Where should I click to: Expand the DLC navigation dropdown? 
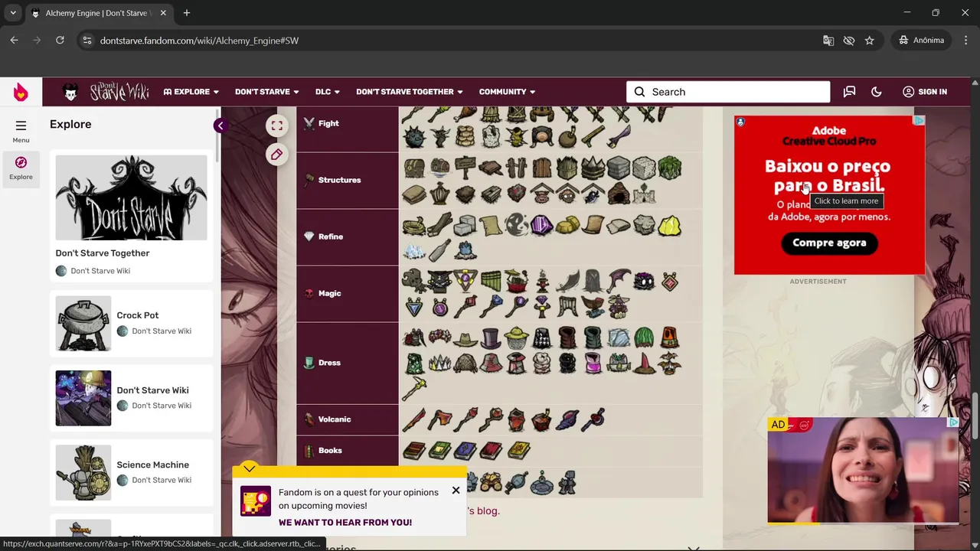(x=328, y=92)
